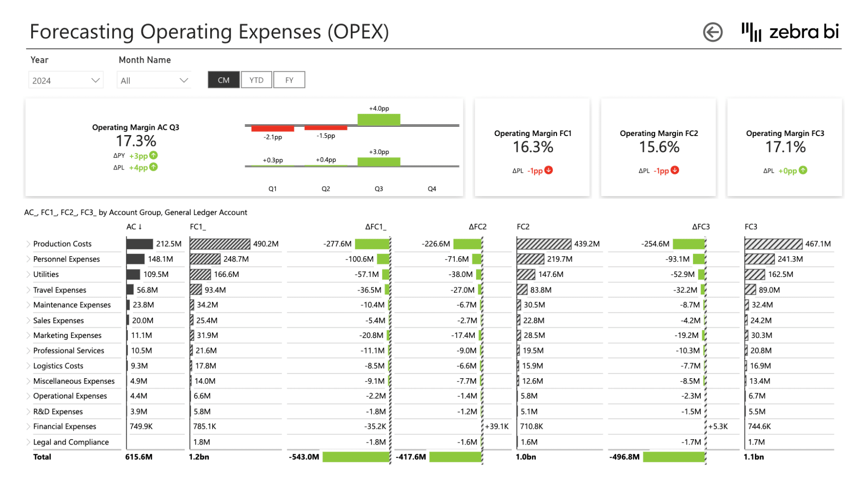Expand the Production Costs row
This screenshot has height=488, width=868.
tap(28, 244)
